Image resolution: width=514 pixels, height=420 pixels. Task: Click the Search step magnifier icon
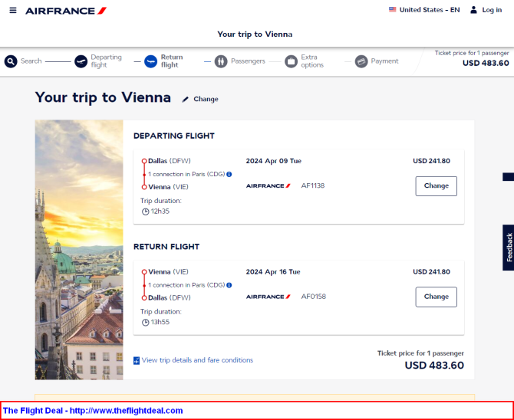coord(11,61)
